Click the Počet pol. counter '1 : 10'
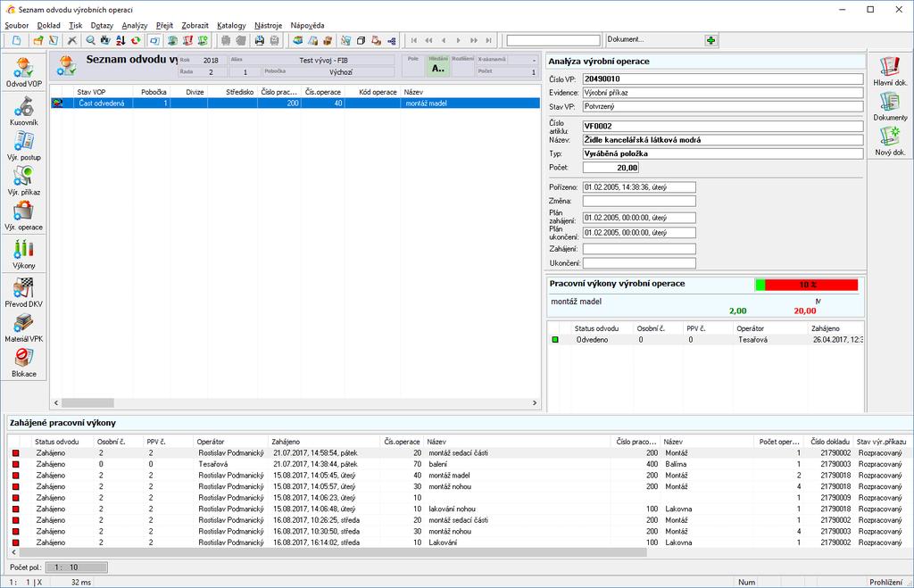This screenshot has width=914, height=588. coord(77,567)
